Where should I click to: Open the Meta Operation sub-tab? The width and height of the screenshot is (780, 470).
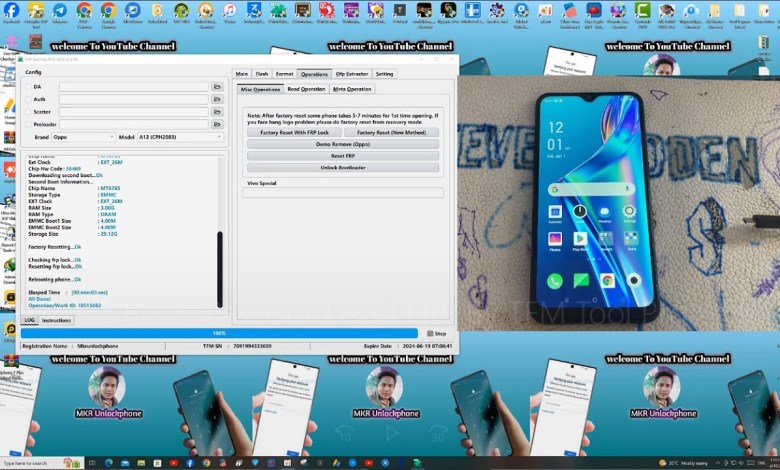tap(352, 89)
